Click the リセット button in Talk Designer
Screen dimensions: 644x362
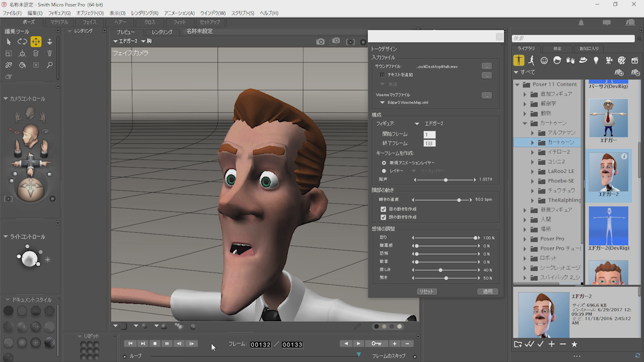(427, 292)
